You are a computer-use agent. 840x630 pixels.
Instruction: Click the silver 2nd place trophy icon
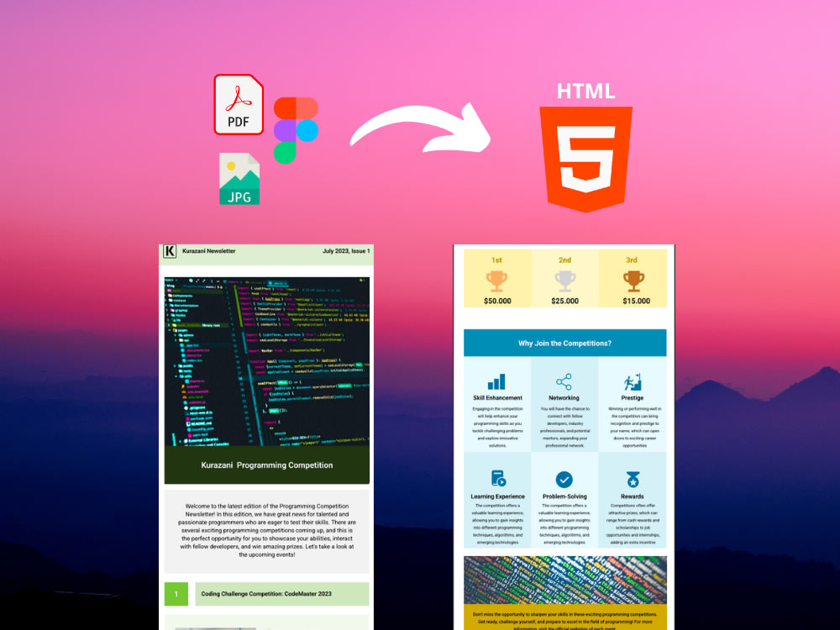(564, 281)
